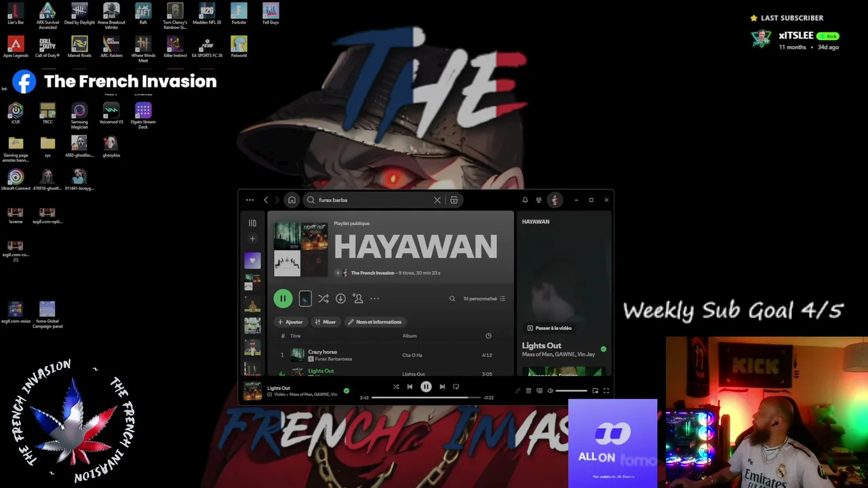Download the HAYAWAN playlist
This screenshot has height=488, width=868.
click(x=340, y=298)
